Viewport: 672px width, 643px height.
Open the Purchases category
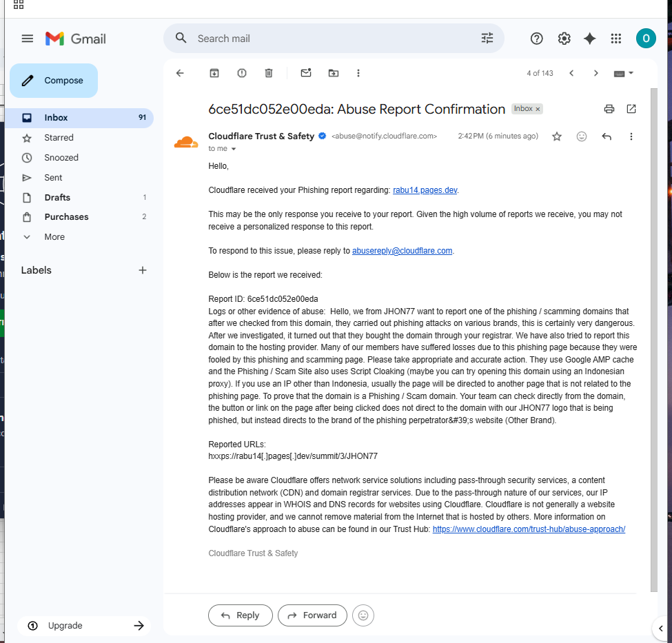coord(79,217)
